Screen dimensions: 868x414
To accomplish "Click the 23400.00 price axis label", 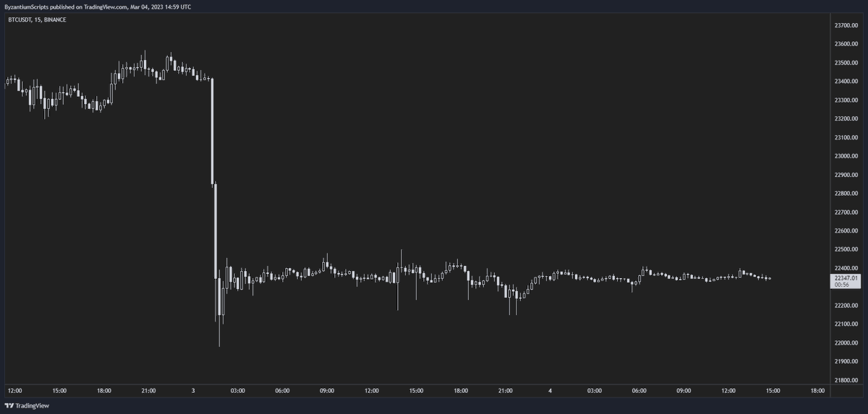I will [846, 81].
